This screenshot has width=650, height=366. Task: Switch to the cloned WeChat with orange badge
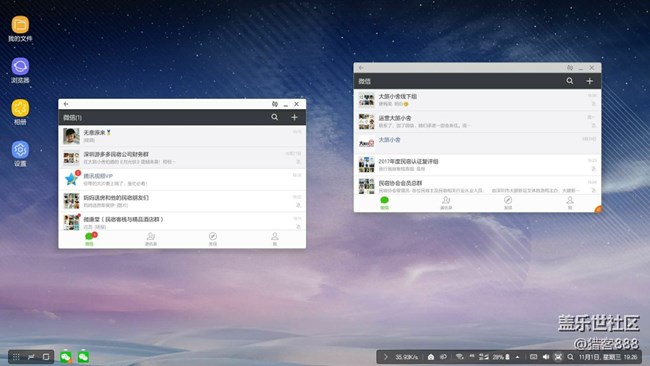pos(65,357)
